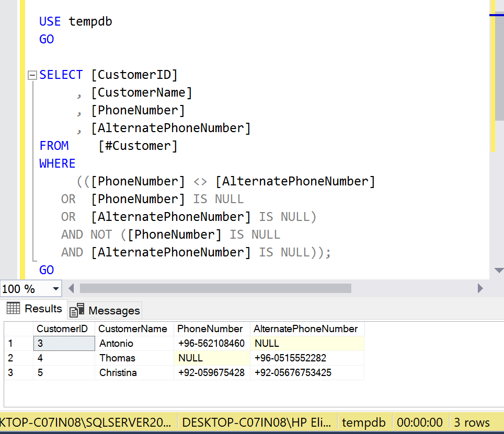The width and height of the screenshot is (504, 434).
Task: Click the CustomerName column header
Action: [x=133, y=329]
